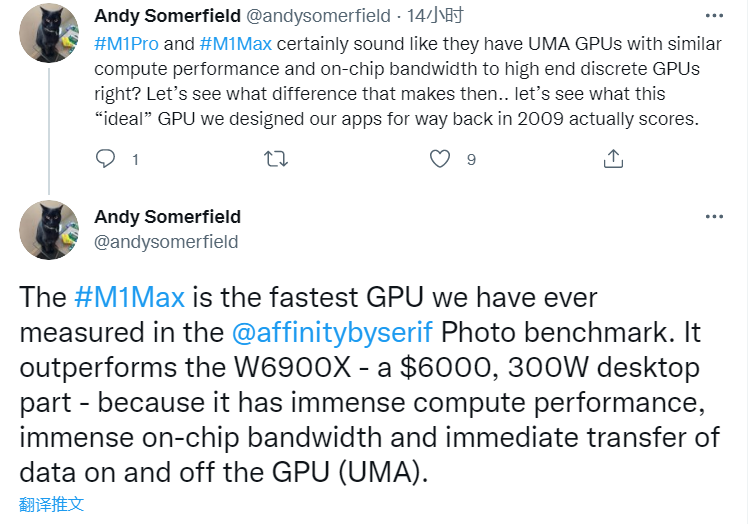Viewport: 750px width, 524px height.
Task: Click the cat avatar on the second tweet
Action: [50, 229]
